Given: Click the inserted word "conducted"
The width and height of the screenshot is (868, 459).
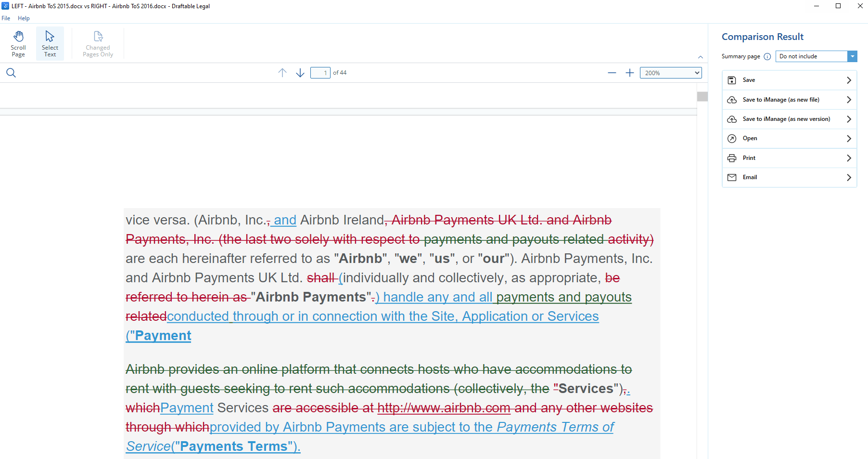Looking at the screenshot, I should (198, 316).
